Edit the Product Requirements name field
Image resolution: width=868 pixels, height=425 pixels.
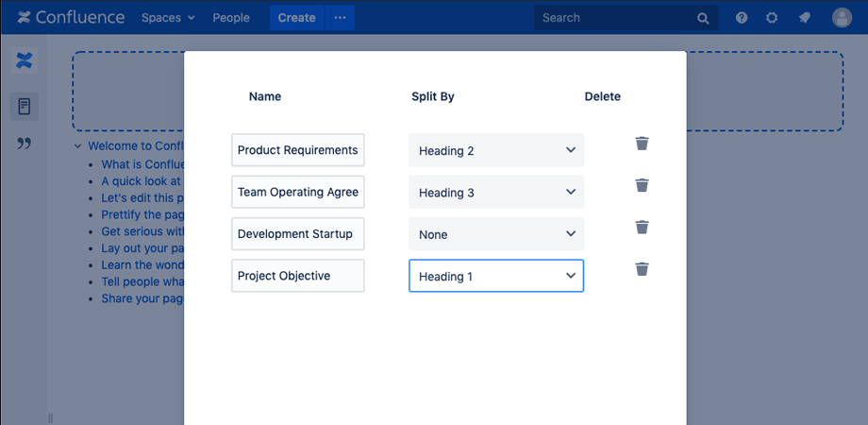point(298,149)
